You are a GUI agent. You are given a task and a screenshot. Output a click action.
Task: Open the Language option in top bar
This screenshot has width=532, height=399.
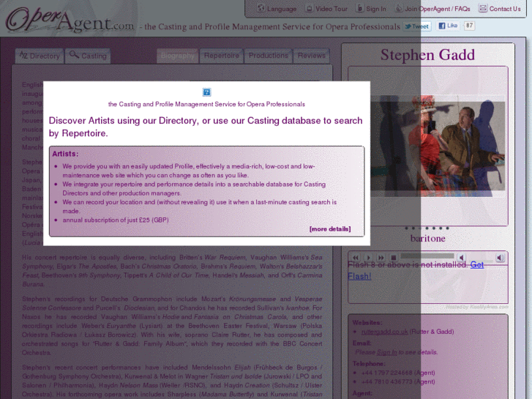coord(282,9)
